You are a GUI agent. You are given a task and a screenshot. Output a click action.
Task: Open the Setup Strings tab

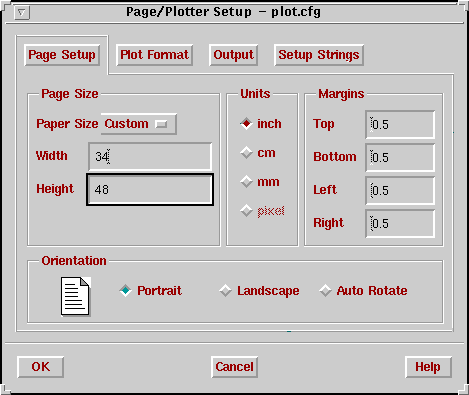(319, 55)
